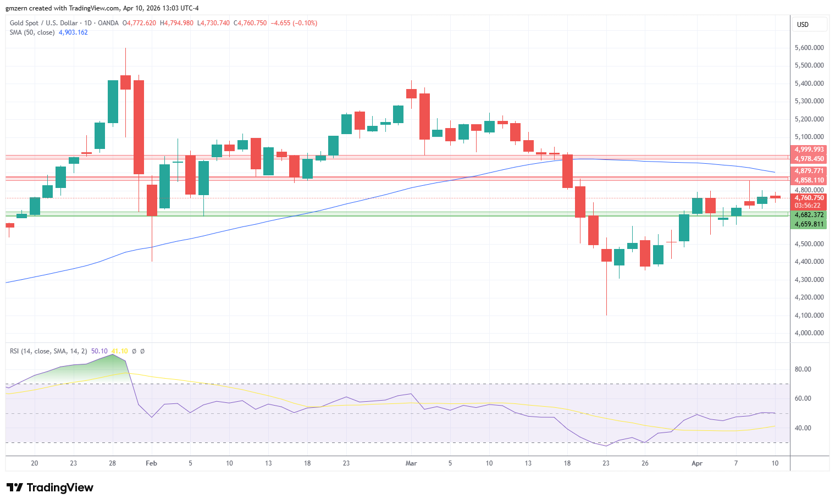Click the 28 label on the date axis

pos(112,463)
